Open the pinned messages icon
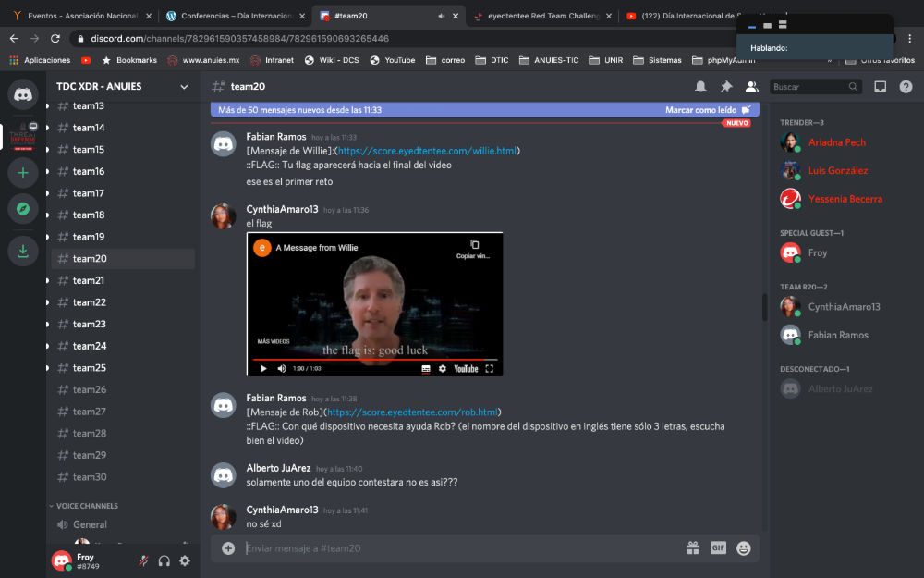This screenshot has height=578, width=924. tap(726, 86)
